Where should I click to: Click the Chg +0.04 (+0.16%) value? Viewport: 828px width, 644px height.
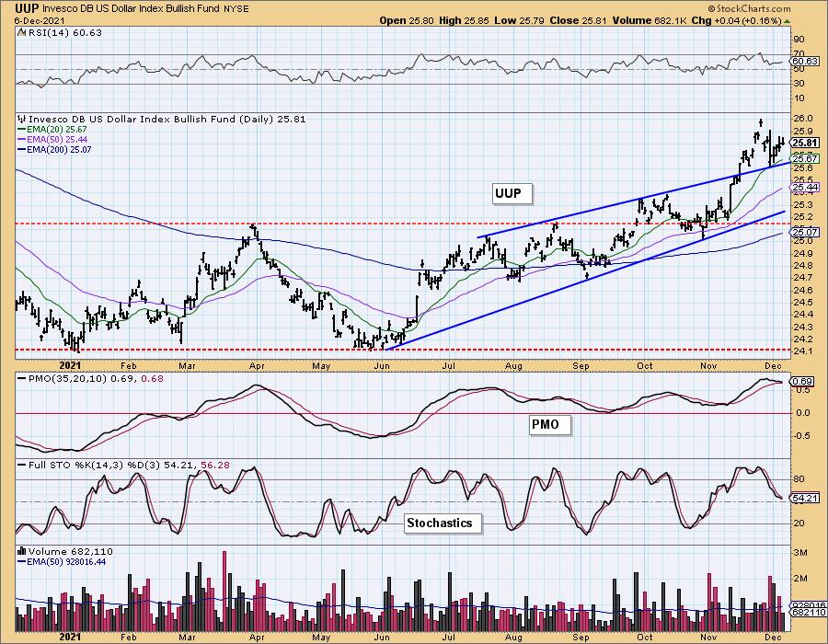point(736,20)
